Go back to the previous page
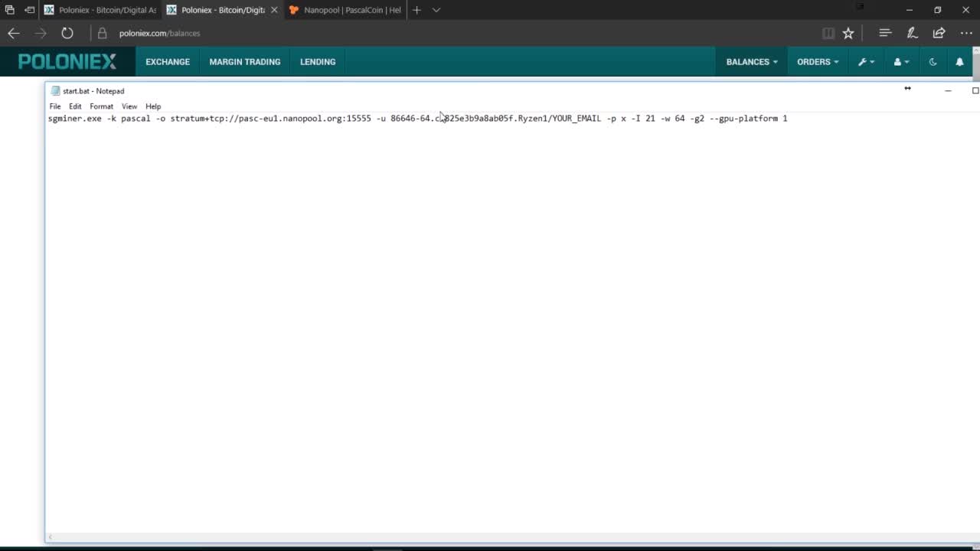980x551 pixels. pos(14,33)
